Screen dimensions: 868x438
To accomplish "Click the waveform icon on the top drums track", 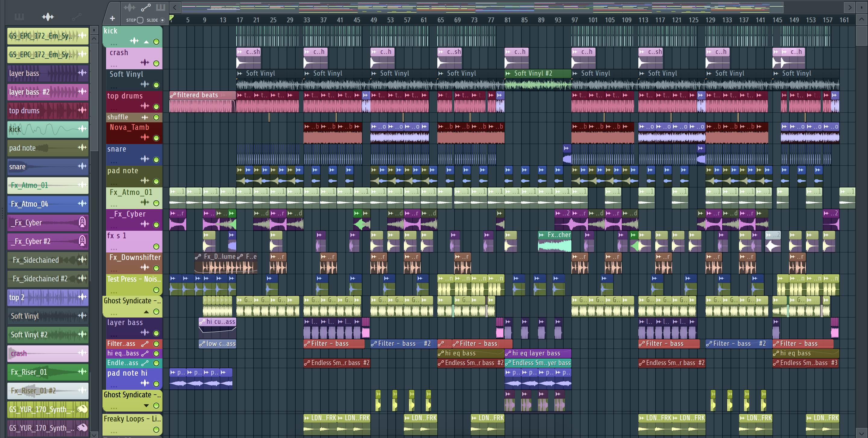I will [145, 106].
